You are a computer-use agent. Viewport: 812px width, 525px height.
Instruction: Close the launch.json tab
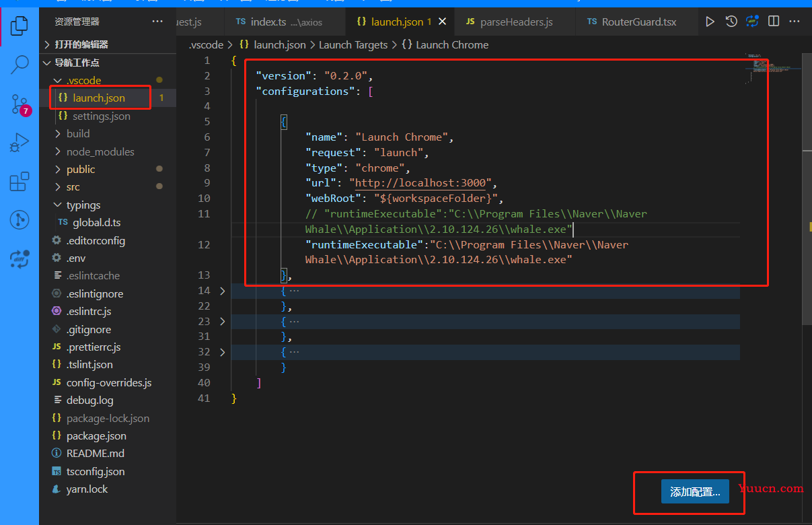(x=443, y=22)
